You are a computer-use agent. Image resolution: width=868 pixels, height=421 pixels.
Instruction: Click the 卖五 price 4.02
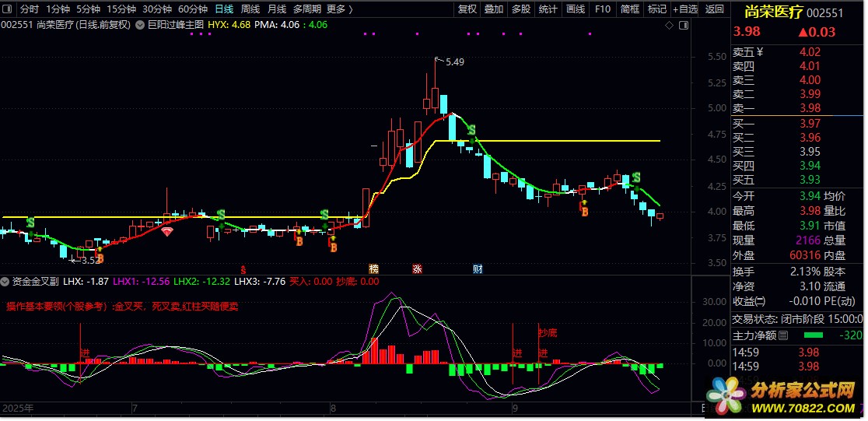point(809,52)
